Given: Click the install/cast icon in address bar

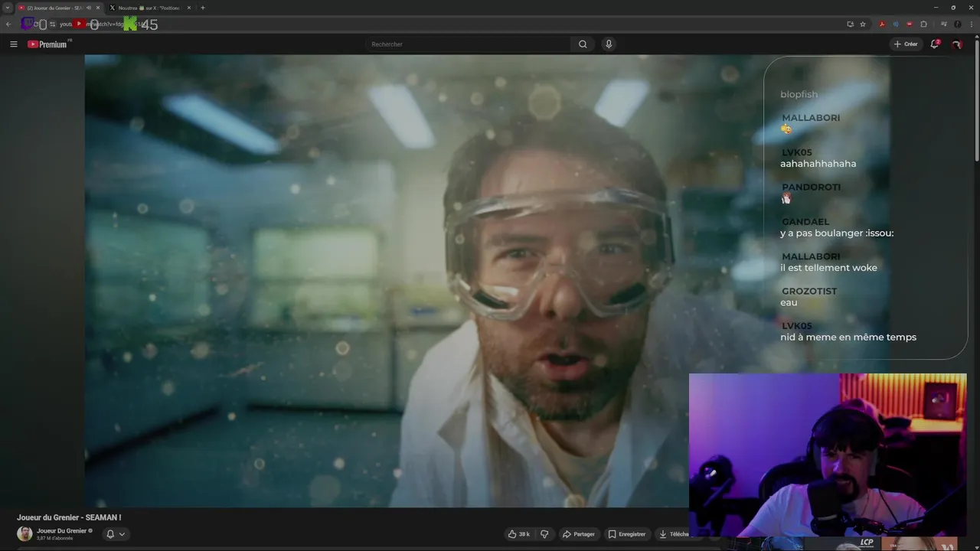Looking at the screenshot, I should pos(850,24).
